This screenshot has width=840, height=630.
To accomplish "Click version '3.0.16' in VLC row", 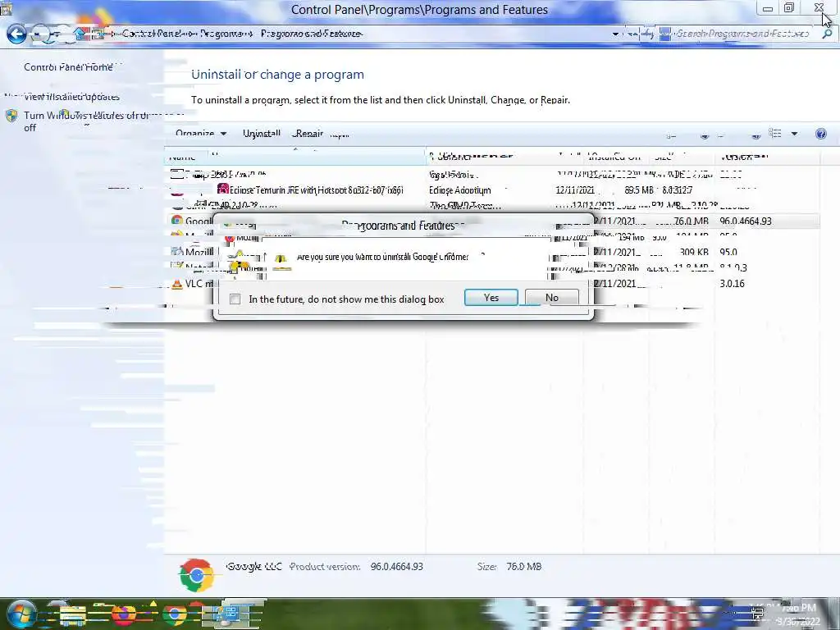I will (x=733, y=283).
